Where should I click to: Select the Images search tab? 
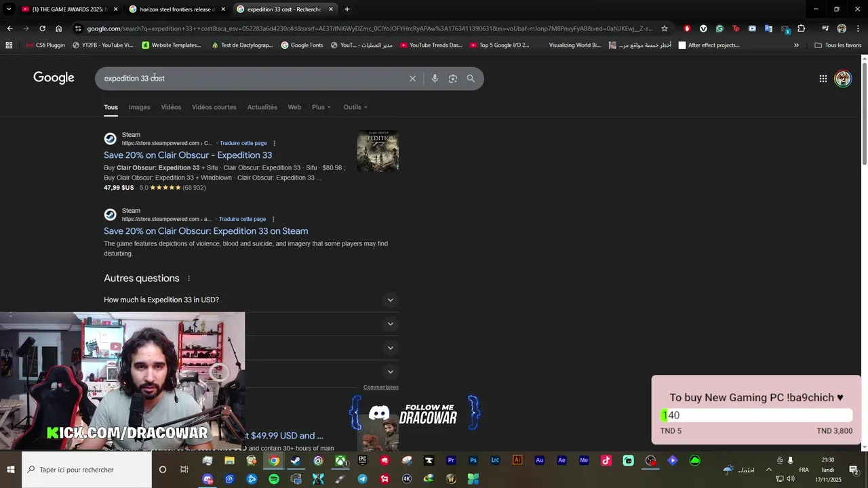139,107
